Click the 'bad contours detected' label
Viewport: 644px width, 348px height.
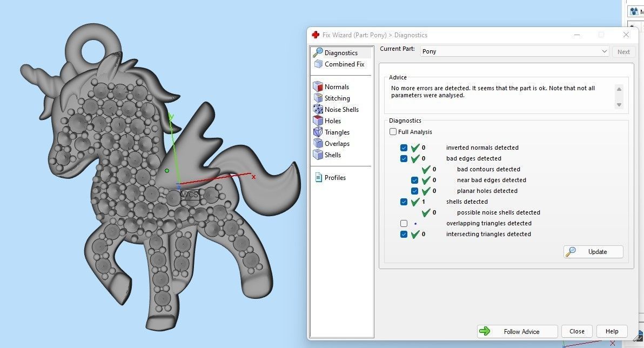pos(488,169)
